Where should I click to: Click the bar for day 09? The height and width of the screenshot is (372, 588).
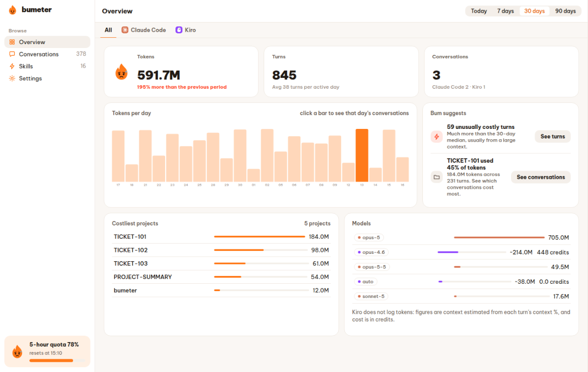(335, 159)
